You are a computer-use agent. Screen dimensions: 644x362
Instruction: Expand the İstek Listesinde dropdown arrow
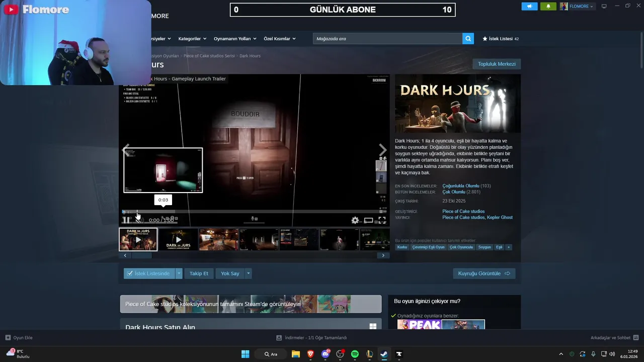click(x=179, y=274)
